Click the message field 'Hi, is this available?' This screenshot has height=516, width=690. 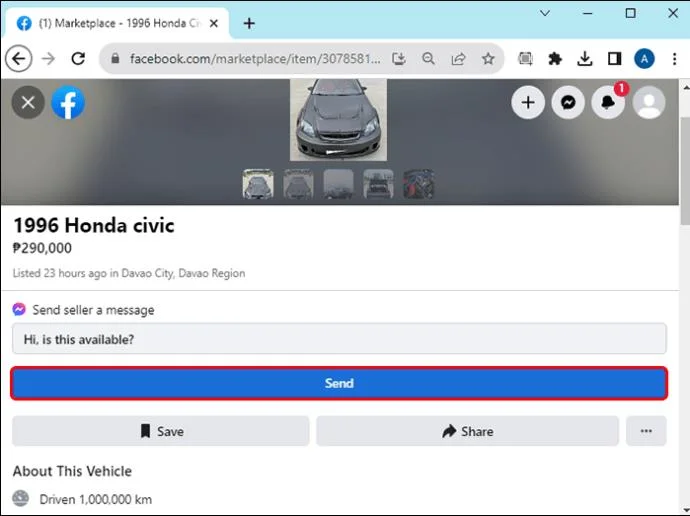339,339
